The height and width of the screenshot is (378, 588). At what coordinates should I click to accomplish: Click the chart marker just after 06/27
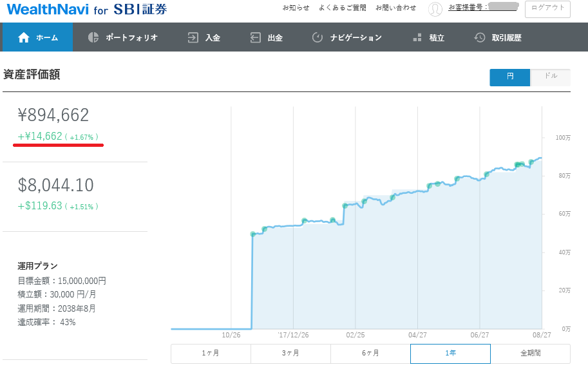486,174
